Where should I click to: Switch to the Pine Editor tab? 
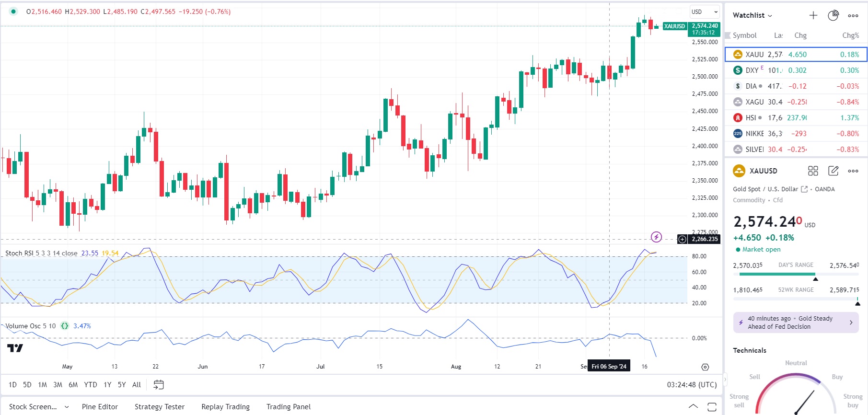click(x=100, y=407)
